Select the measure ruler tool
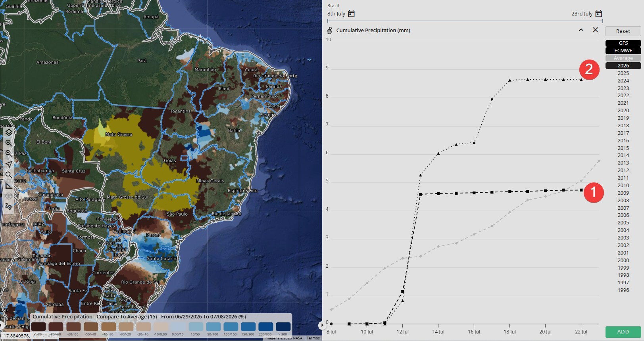Image resolution: width=644 pixels, height=341 pixels. point(9,186)
